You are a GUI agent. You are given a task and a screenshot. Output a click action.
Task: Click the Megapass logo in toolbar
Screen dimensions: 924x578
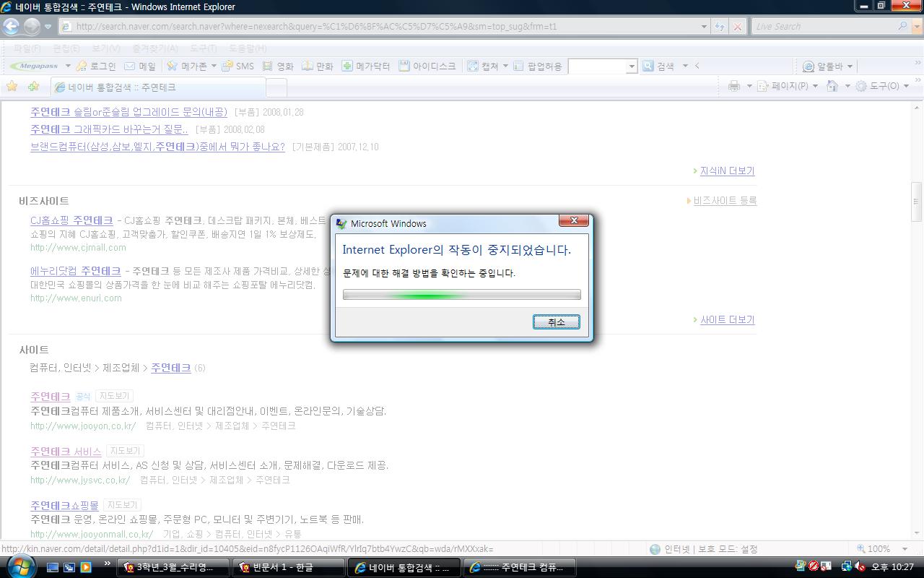[34, 66]
